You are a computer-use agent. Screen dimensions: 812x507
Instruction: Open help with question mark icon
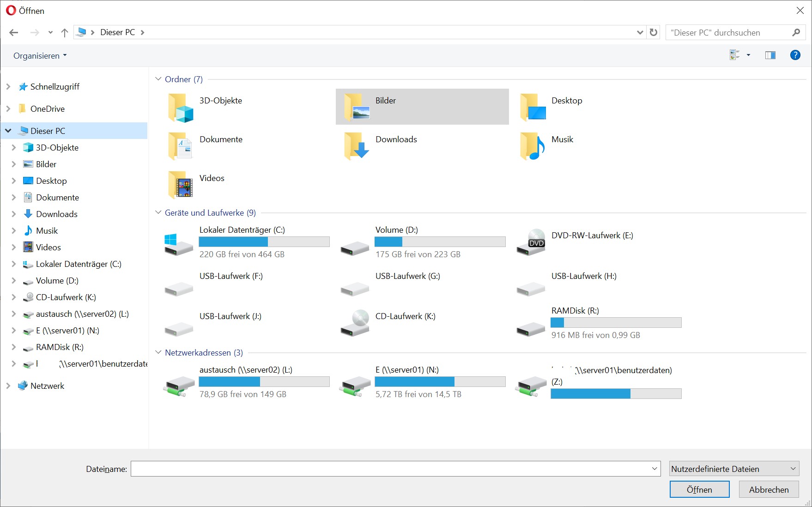pos(795,55)
